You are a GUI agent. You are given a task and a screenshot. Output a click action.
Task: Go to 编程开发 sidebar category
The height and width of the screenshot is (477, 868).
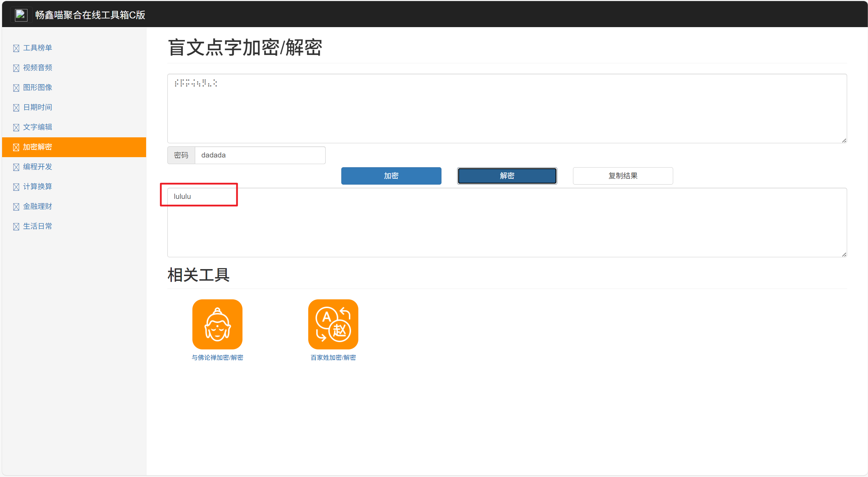click(x=38, y=167)
